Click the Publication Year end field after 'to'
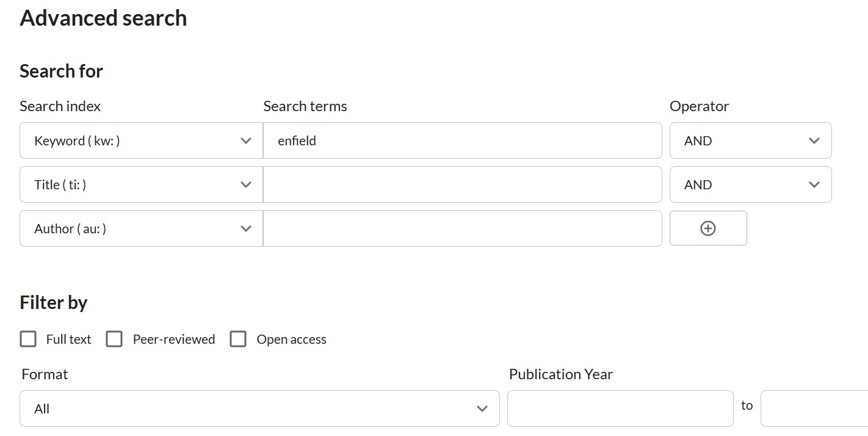 (x=814, y=409)
